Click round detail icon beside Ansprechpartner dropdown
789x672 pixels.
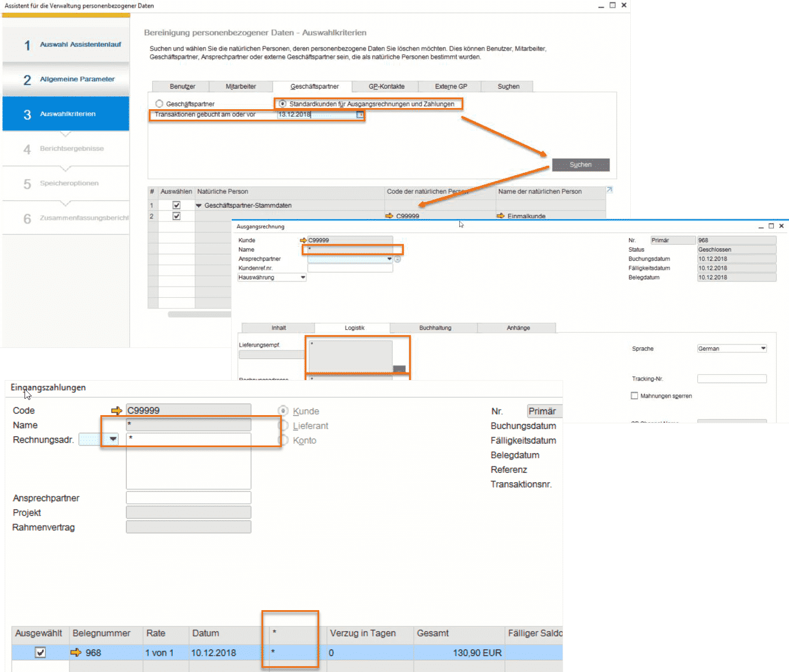pos(397,259)
